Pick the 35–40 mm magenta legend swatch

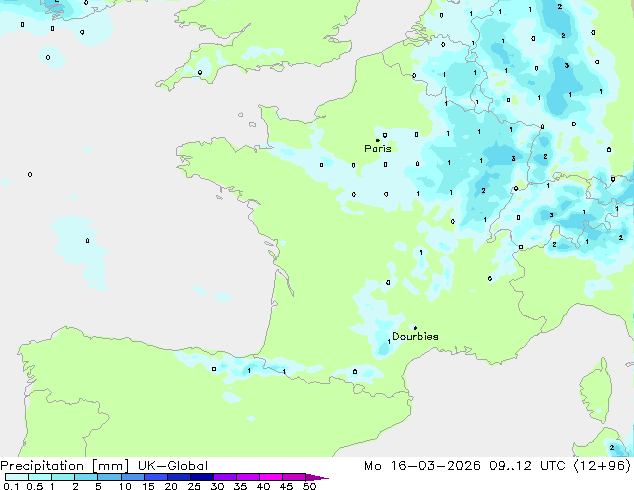[x=247, y=477]
